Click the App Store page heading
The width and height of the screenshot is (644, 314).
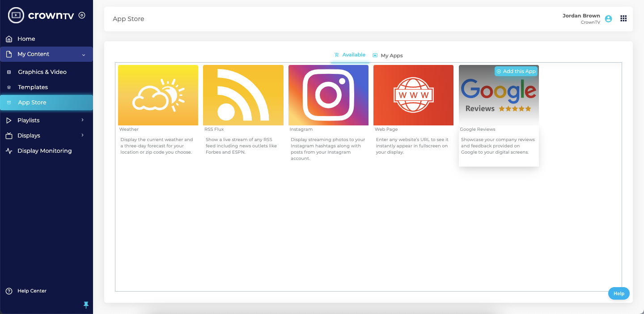128,19
